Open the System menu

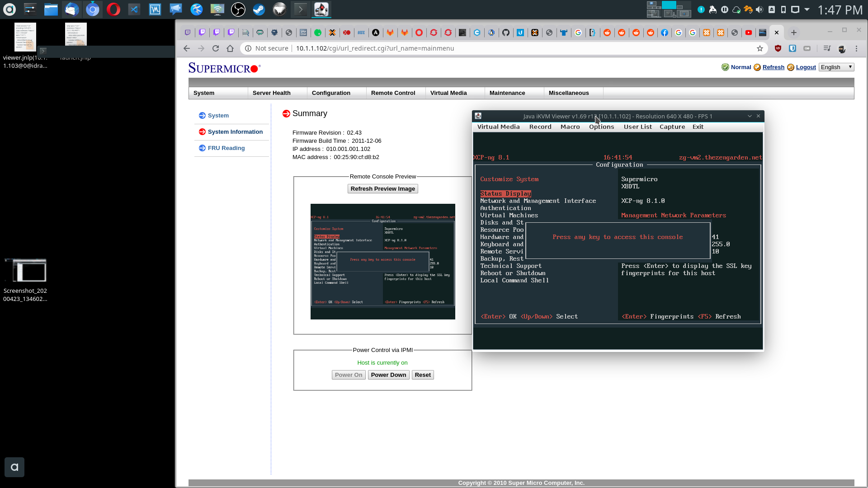(218, 93)
